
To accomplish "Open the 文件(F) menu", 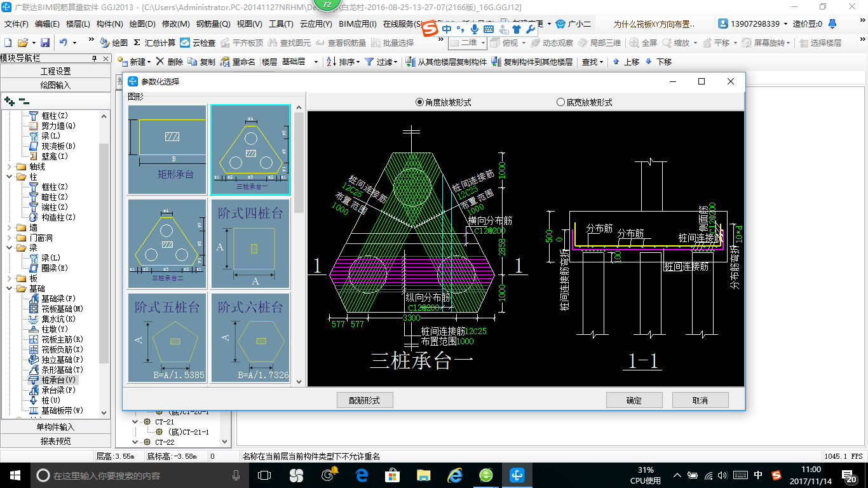I will click(x=17, y=24).
